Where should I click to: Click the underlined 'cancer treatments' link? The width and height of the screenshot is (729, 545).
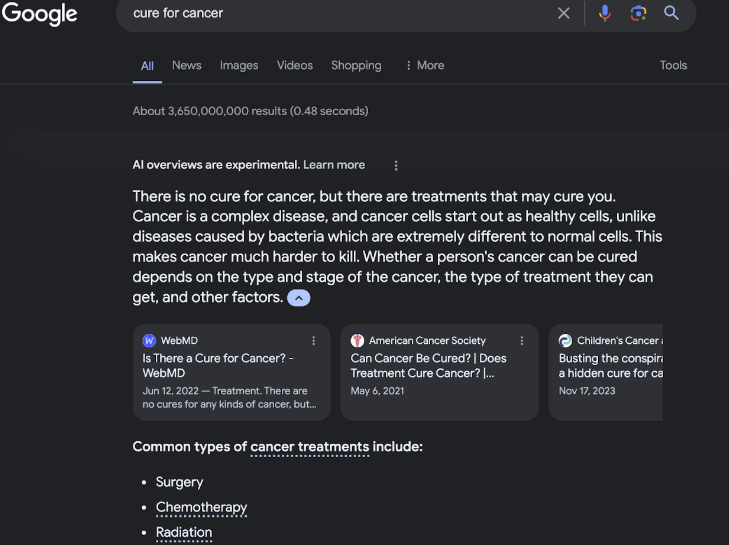(x=310, y=447)
